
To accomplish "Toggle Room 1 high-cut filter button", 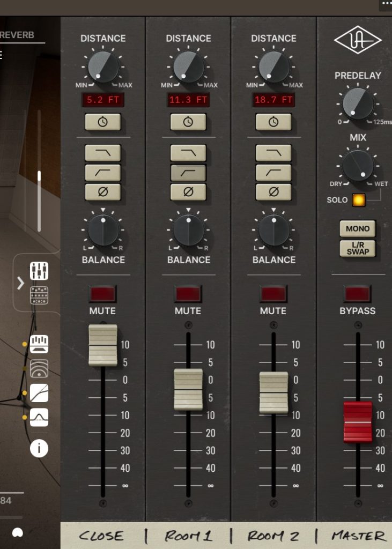I will tap(188, 153).
